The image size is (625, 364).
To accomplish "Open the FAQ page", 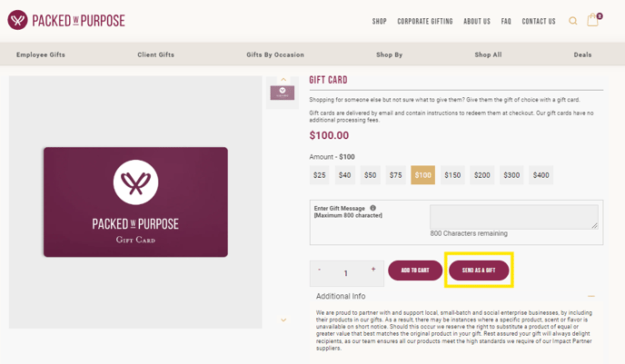I will [x=506, y=21].
